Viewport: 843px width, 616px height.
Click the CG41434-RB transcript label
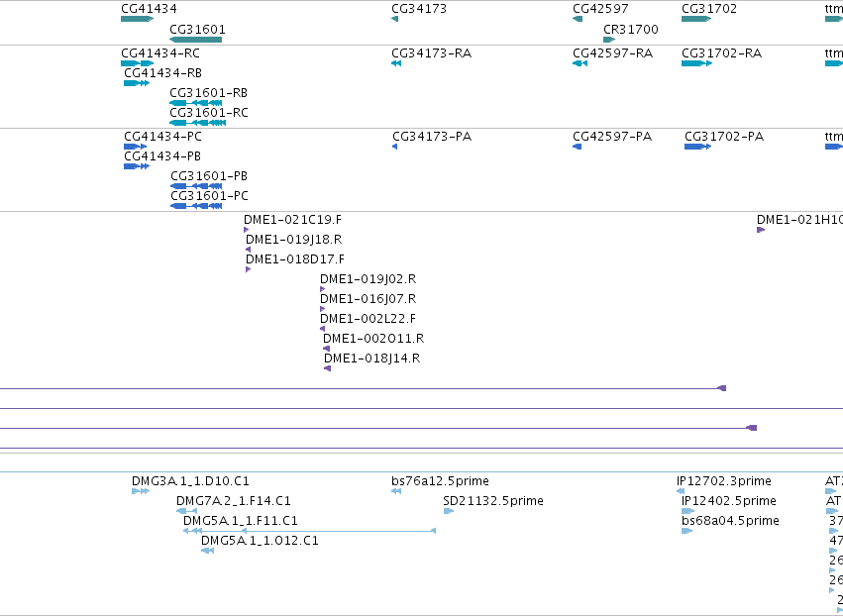pyautogui.click(x=162, y=73)
